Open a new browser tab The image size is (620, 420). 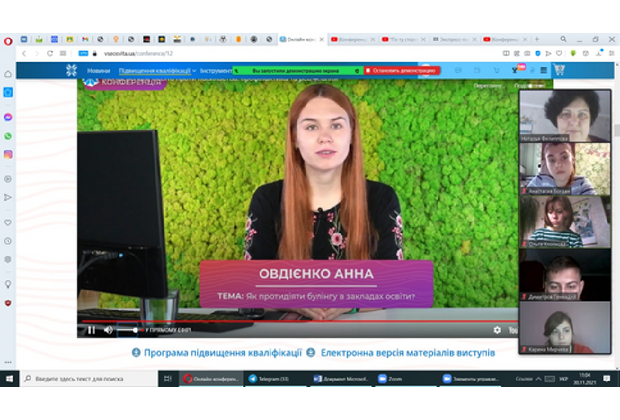[537, 39]
